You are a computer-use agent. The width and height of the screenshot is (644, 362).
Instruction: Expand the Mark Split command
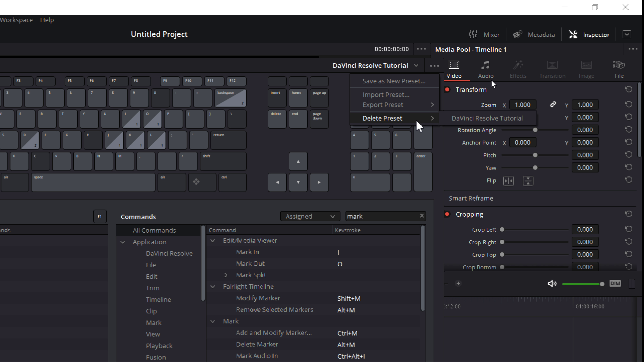click(x=226, y=275)
